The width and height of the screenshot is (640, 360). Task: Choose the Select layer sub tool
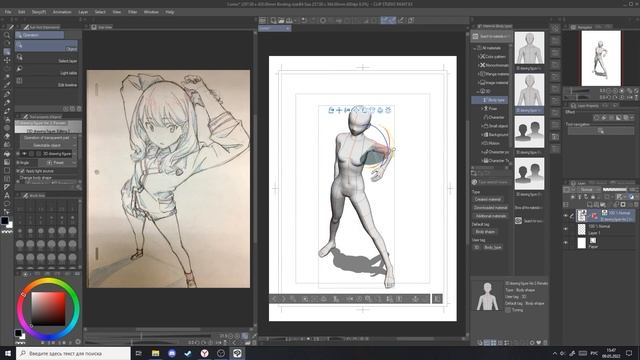(x=47, y=59)
